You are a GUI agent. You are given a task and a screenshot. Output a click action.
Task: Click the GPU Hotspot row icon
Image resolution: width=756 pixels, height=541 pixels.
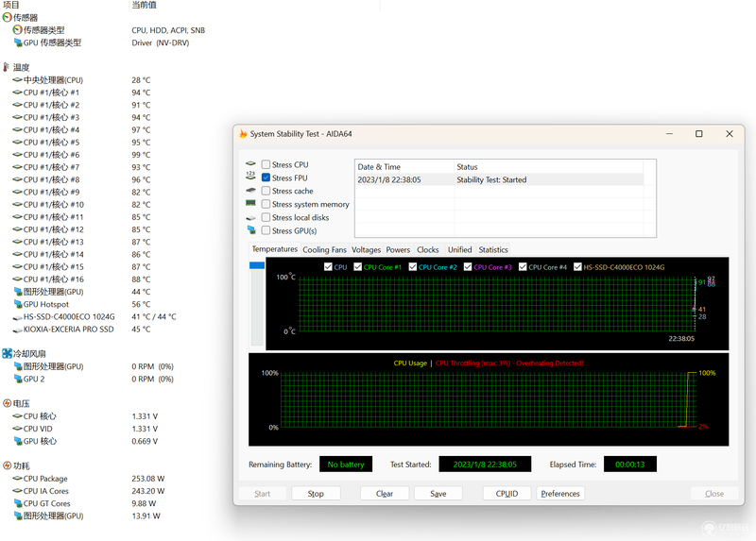tap(18, 304)
